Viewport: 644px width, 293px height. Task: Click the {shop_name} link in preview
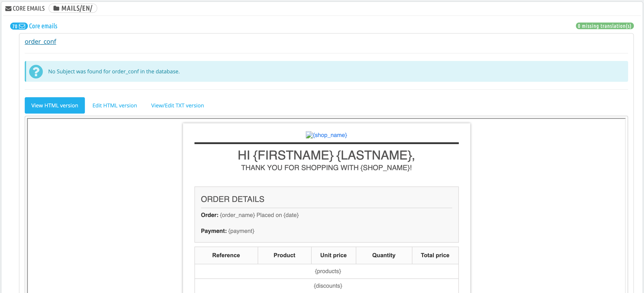(x=330, y=135)
